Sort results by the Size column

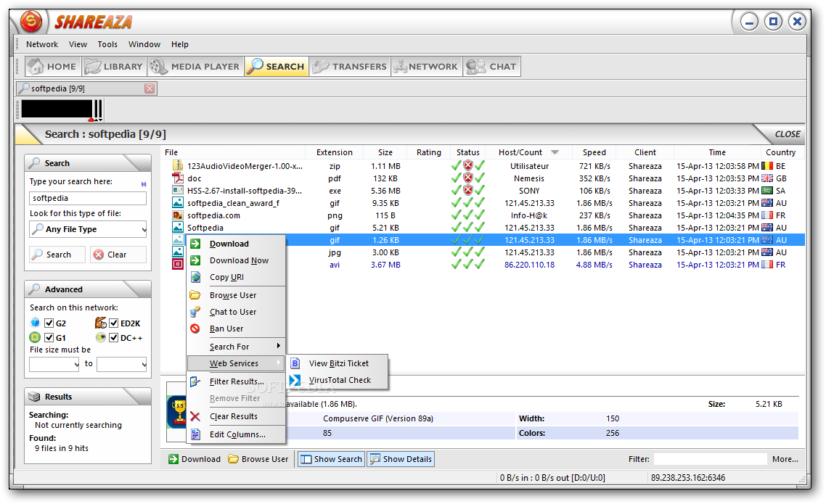385,152
